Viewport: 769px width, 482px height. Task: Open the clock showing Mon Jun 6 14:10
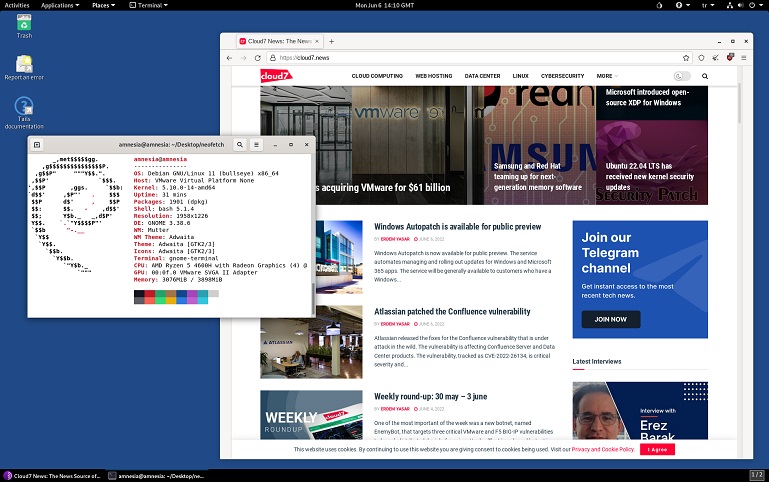tap(384, 5)
